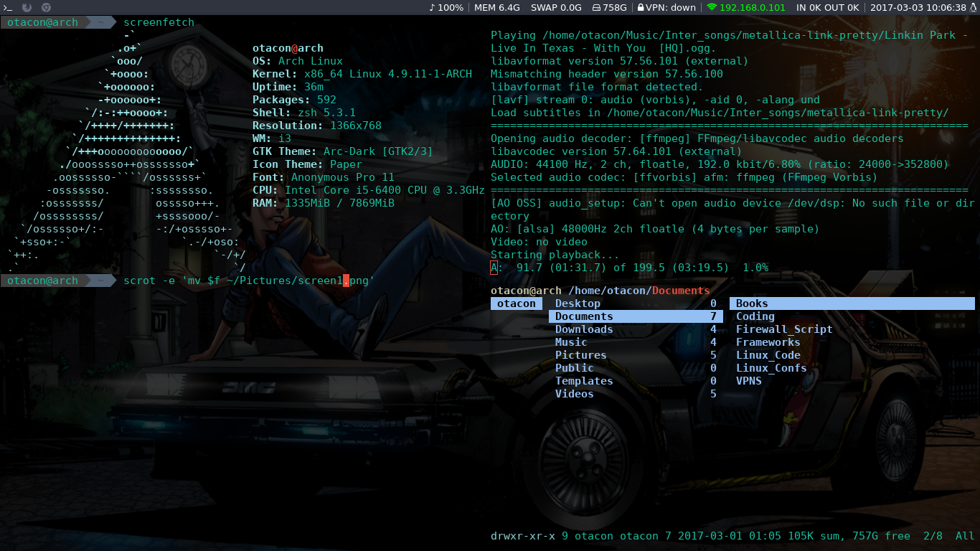The width and height of the screenshot is (980, 551).
Task: Click the 192.168.0.101 IP address indicator
Action: (x=753, y=7)
